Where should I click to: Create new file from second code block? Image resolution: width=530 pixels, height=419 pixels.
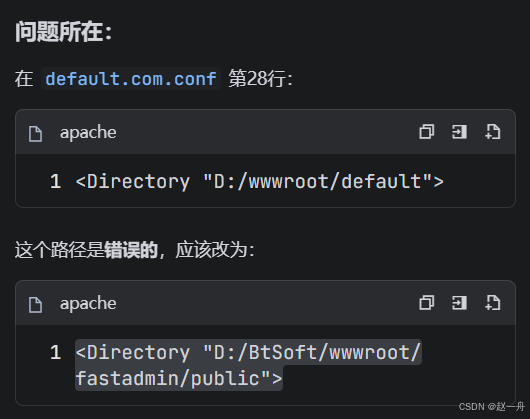(x=492, y=303)
